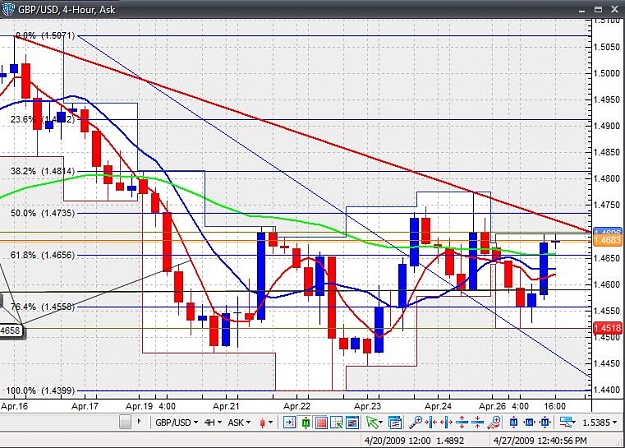Open the 1.5385 price dropdown

[599, 422]
